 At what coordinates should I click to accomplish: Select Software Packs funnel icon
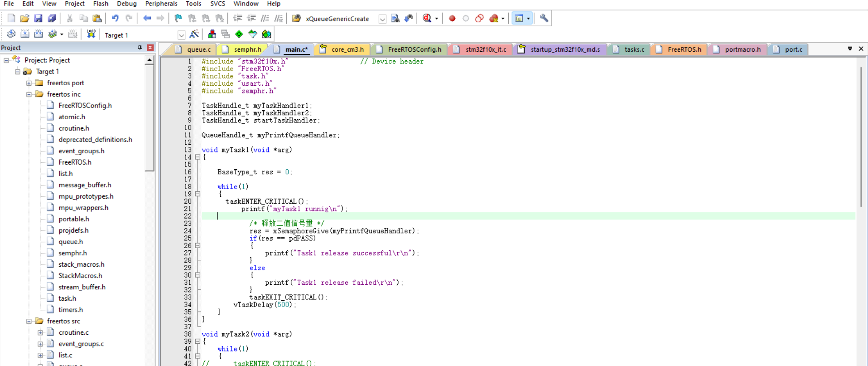coord(252,34)
